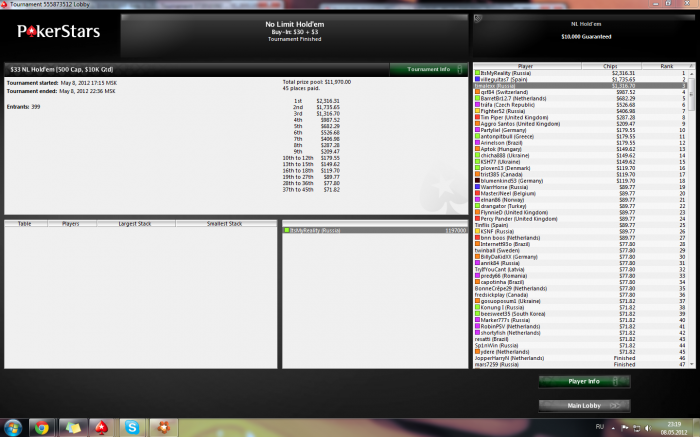Select ItsMyReality row in table players panel
This screenshot has width=700, height=437.
click(375, 230)
